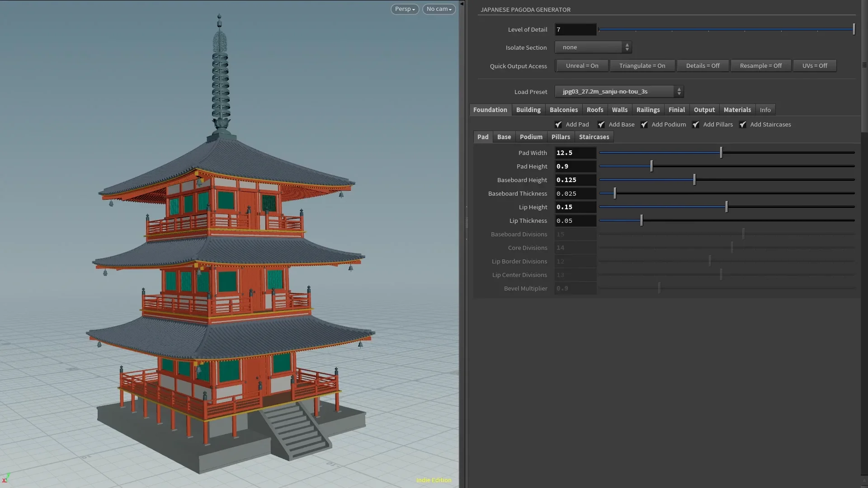
Task: Open the No cam camera selector
Action: pos(438,9)
